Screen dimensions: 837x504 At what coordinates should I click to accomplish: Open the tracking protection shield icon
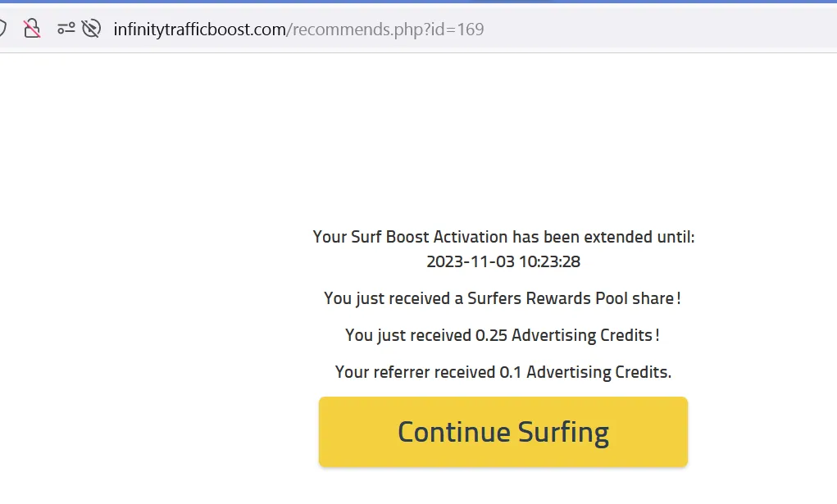tap(2, 30)
